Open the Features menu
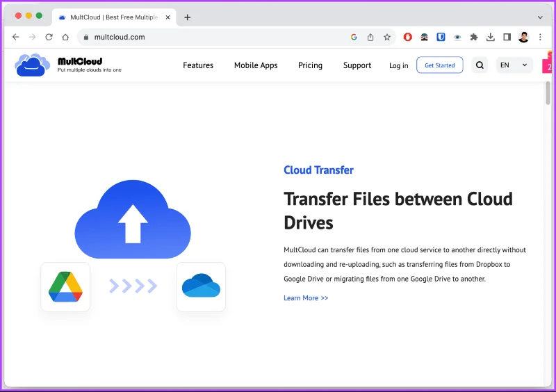The image size is (556, 392). coord(198,65)
